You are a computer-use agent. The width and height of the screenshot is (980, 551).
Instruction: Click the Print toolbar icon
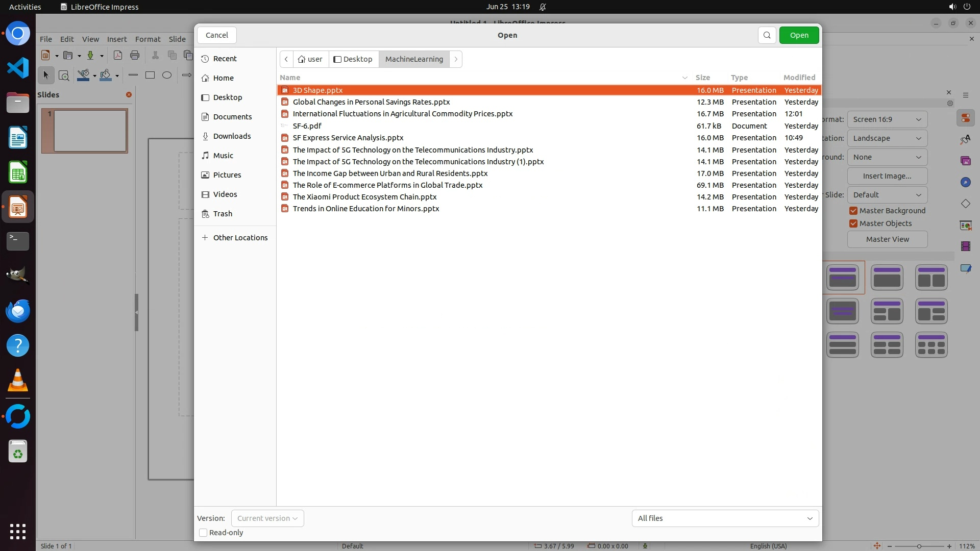[135, 55]
